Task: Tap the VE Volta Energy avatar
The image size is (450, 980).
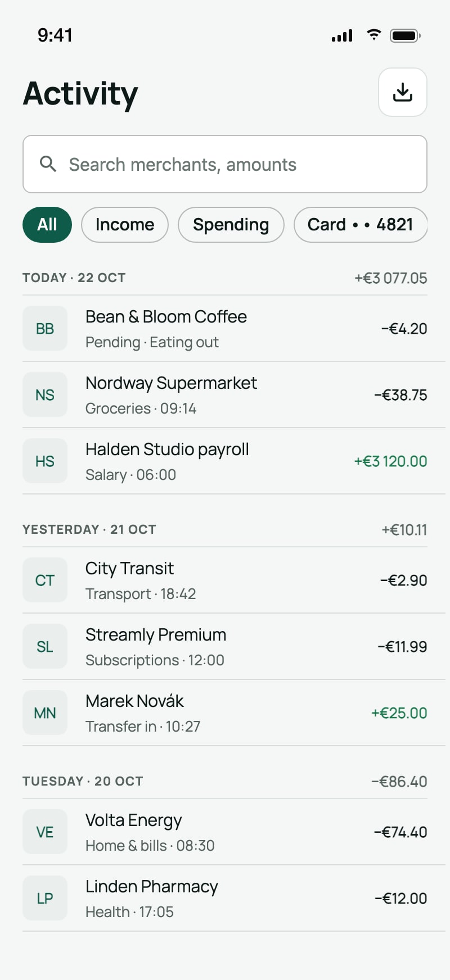Action: pyautogui.click(x=45, y=832)
